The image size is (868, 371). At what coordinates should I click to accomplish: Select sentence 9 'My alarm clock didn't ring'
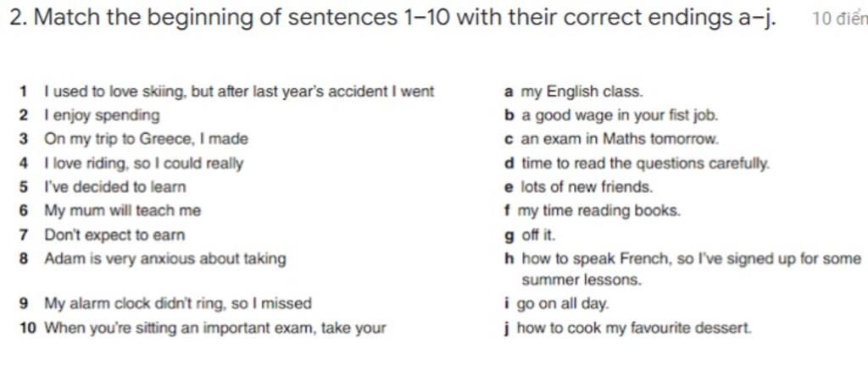pyautogui.click(x=165, y=303)
